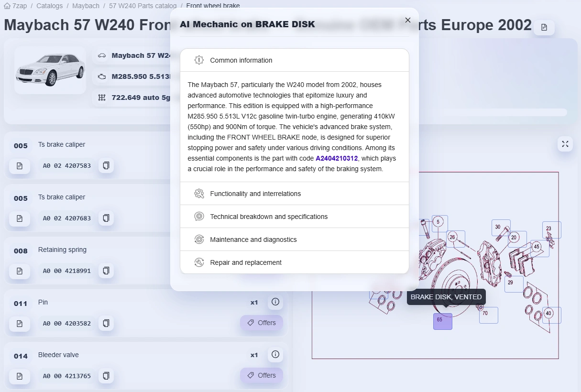Copy part number A0 02 4207583
Viewport: 581px width, 392px height.
coord(106,165)
